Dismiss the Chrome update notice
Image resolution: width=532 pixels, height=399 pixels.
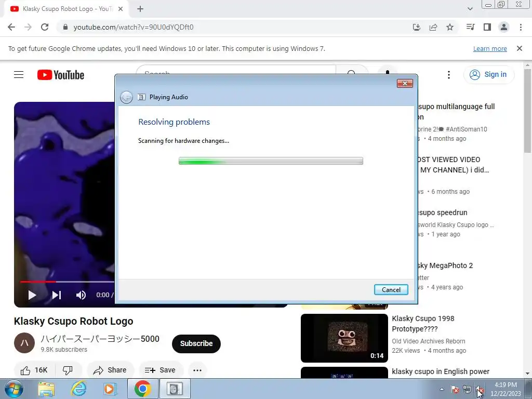(520, 48)
